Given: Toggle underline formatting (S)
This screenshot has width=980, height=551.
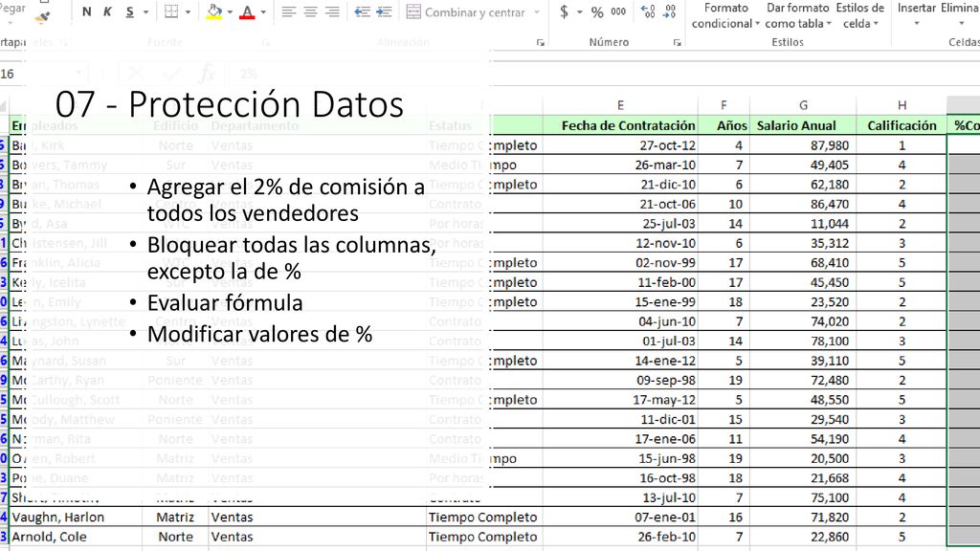Looking at the screenshot, I should pyautogui.click(x=129, y=11).
